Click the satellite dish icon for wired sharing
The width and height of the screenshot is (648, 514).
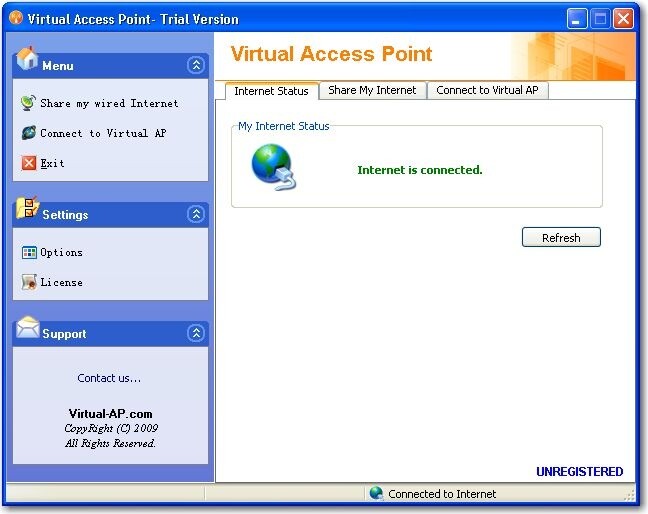click(28, 103)
